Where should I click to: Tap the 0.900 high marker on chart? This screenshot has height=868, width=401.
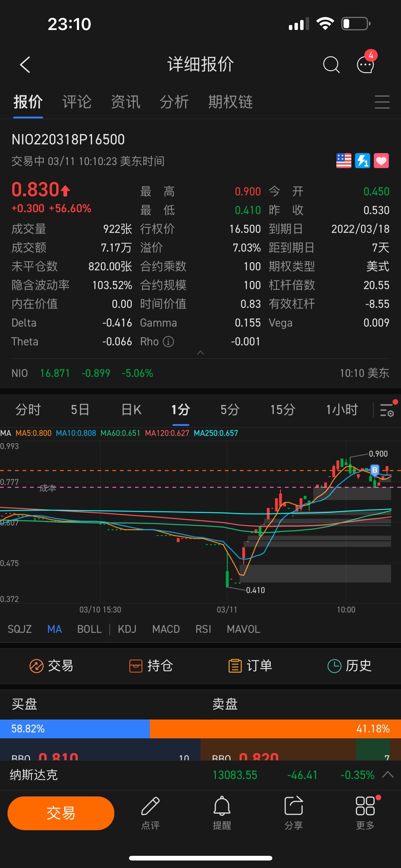(x=378, y=454)
